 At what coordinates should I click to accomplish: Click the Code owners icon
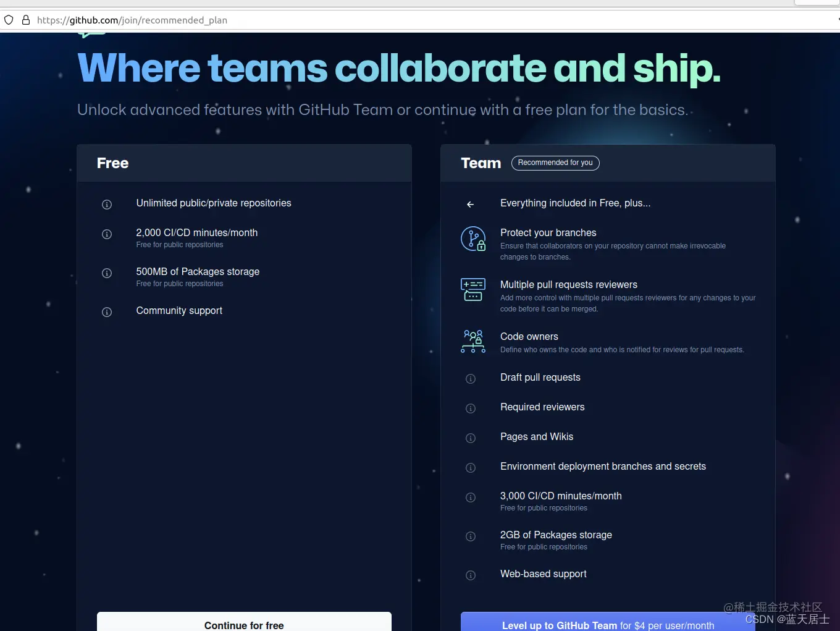[x=473, y=341]
